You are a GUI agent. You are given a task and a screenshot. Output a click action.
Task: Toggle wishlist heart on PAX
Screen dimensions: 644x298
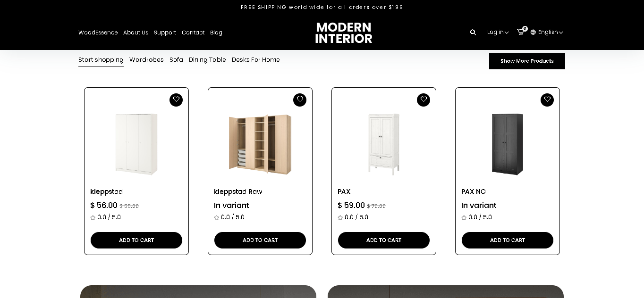pos(424,100)
